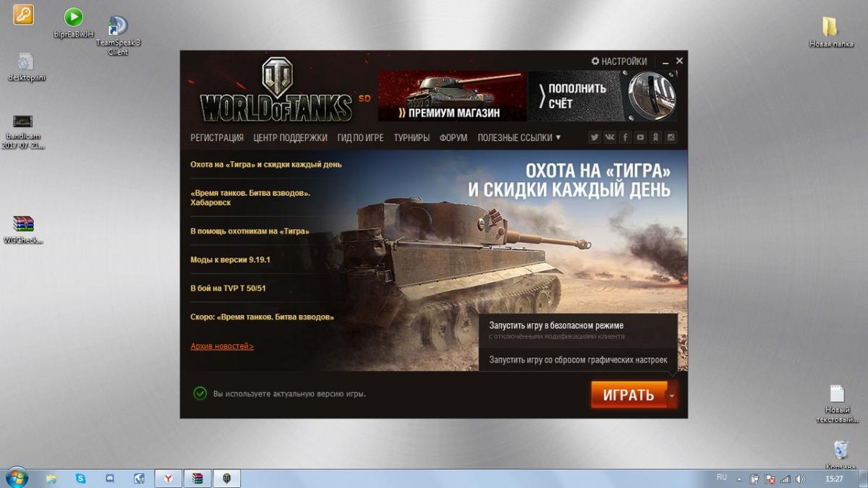The width and height of the screenshot is (868, 488).
Task: Select the WGCheck archive desktop icon
Action: 23,230
